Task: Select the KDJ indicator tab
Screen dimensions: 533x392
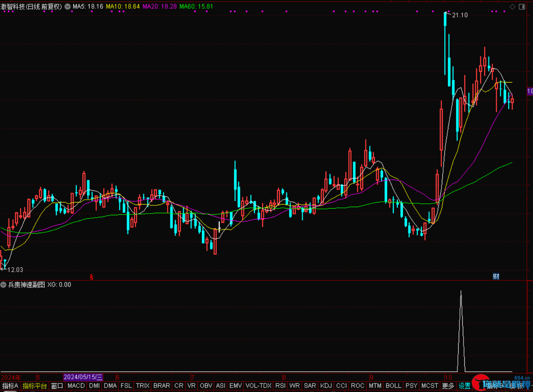Action: click(326, 385)
